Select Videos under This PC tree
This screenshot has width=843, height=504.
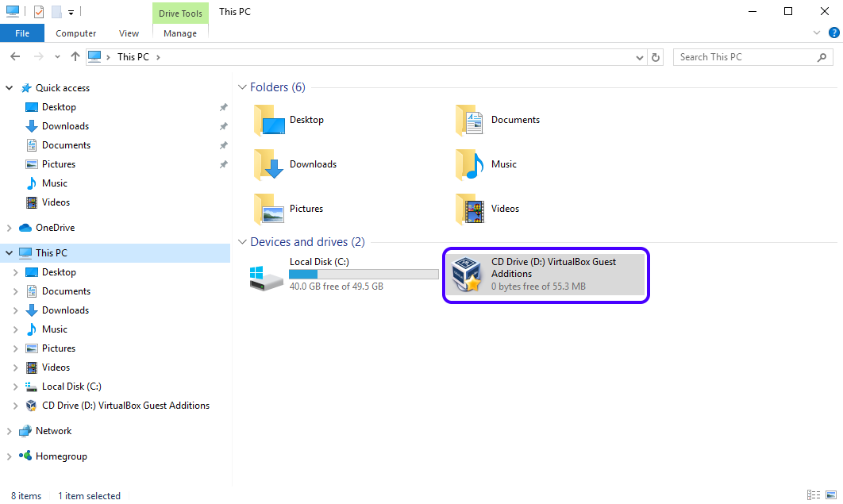pos(56,367)
